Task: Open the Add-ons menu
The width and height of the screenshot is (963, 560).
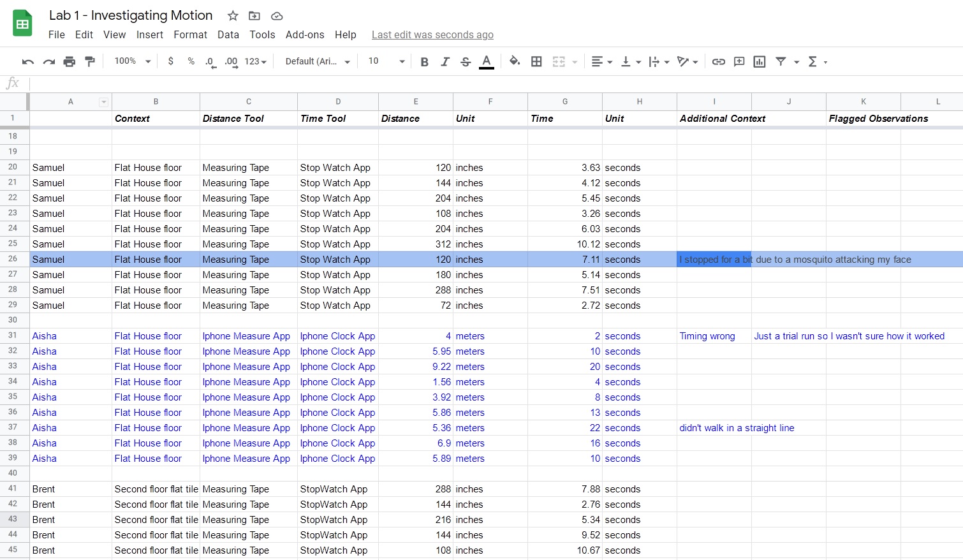Action: point(305,35)
